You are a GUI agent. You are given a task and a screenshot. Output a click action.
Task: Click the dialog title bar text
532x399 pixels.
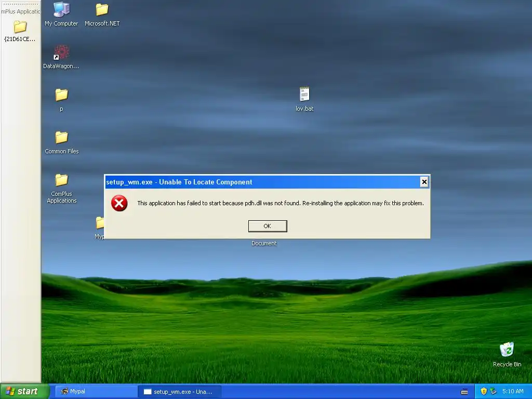[x=179, y=182]
